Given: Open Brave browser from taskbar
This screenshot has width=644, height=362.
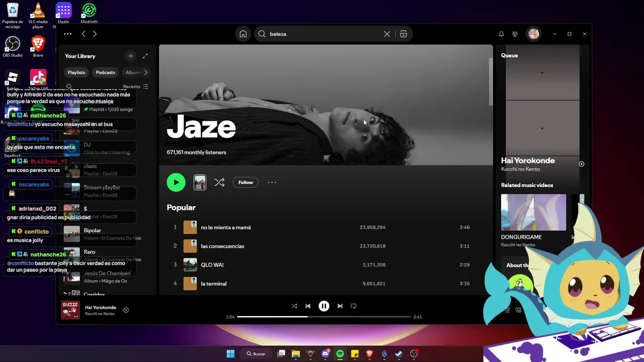Looking at the screenshot, I should 370,353.
